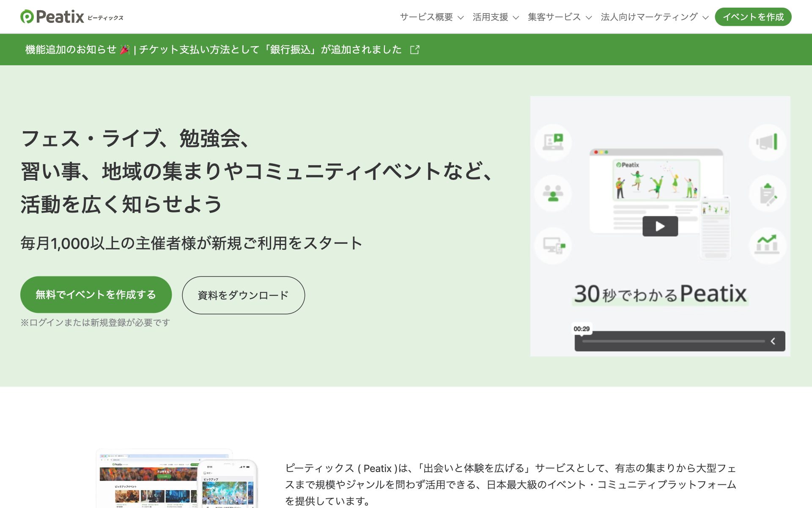Image resolution: width=812 pixels, height=508 pixels.
Task: Click the online streaming icon in video graphic
Action: 553,142
